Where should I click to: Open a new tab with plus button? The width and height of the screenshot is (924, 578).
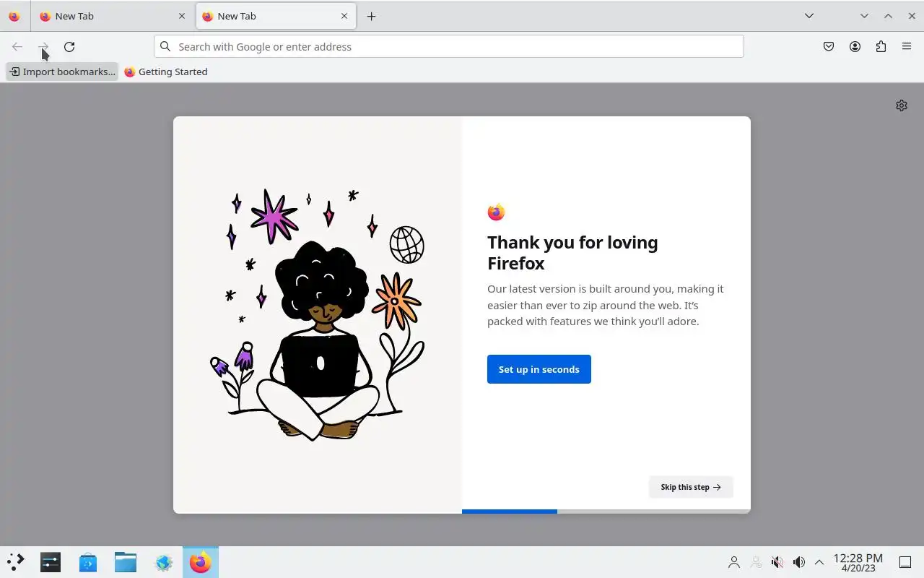(x=371, y=16)
